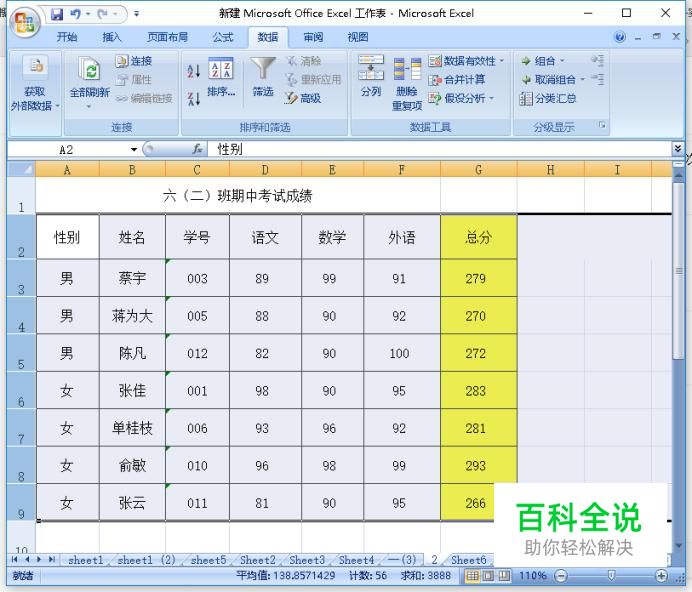This screenshot has width=692, height=592.
Task: Select the 总分 header cell
Action: 478,238
